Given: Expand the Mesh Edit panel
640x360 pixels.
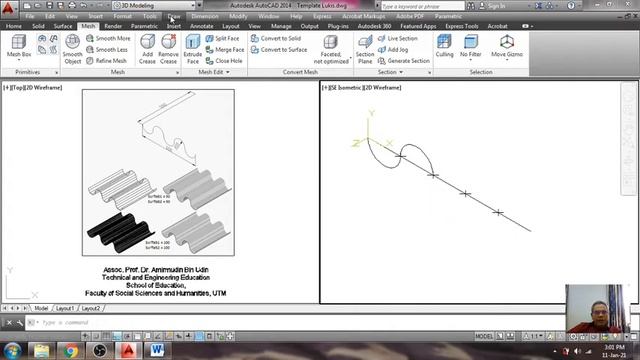Looking at the screenshot, I should pyautogui.click(x=214, y=72).
